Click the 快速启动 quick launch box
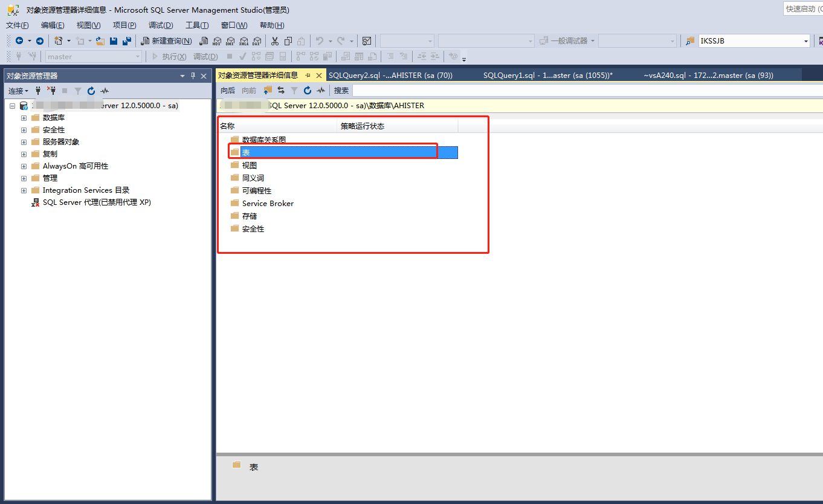The height and width of the screenshot is (504, 823). (803, 8)
